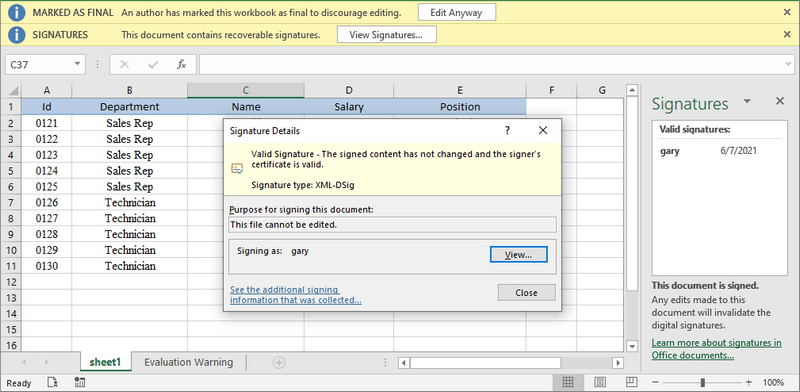Select column D header
800x392 pixels.
click(349, 90)
